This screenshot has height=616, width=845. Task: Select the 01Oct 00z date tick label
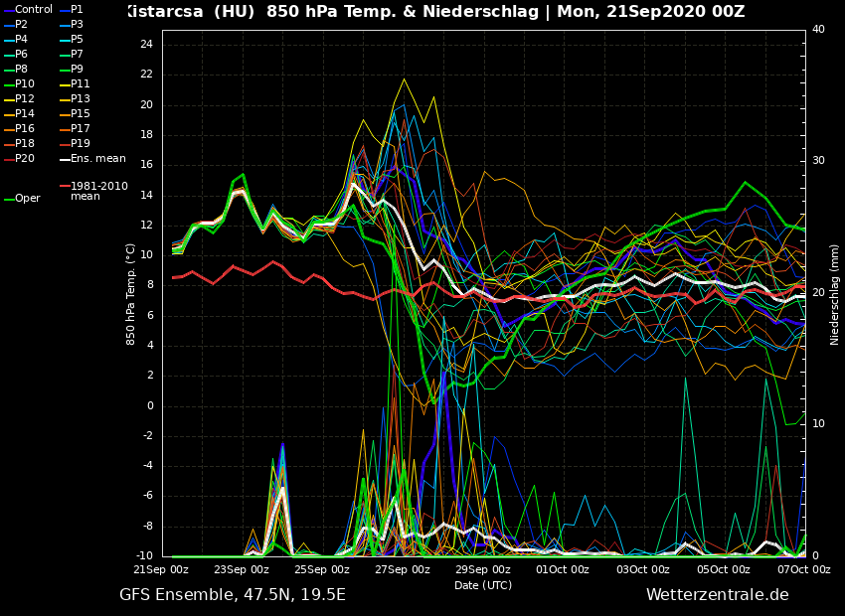pos(563,569)
